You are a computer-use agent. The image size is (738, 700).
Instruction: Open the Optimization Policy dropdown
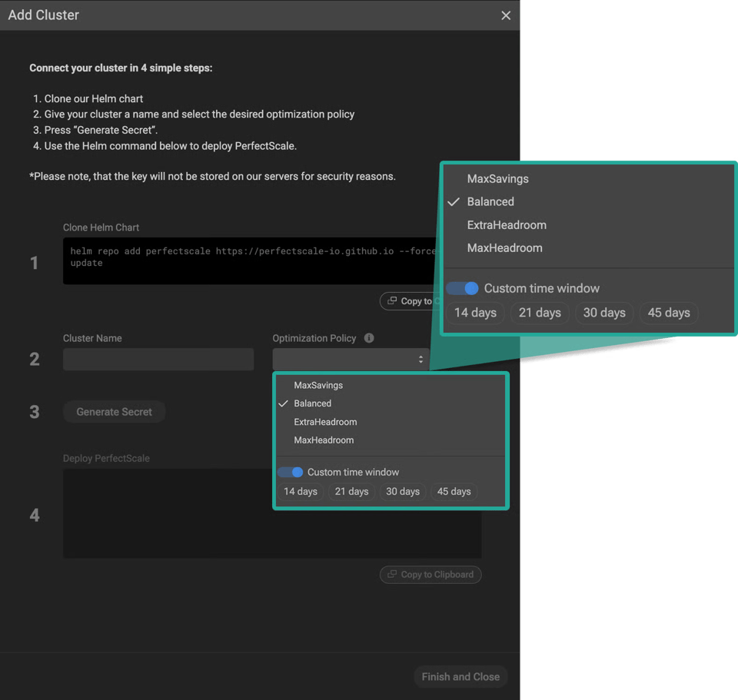click(351, 360)
